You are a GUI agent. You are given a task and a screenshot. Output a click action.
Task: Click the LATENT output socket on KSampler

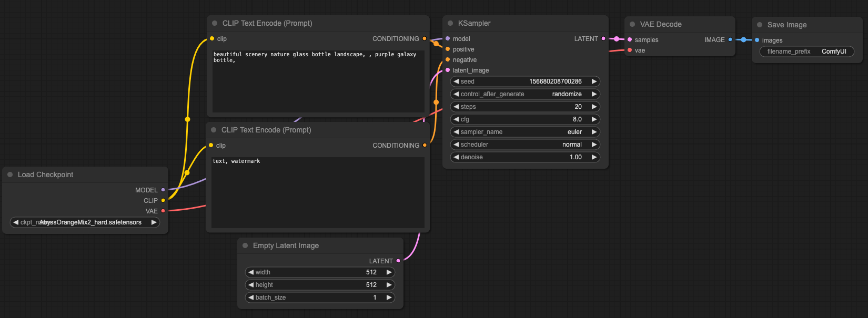pyautogui.click(x=603, y=38)
